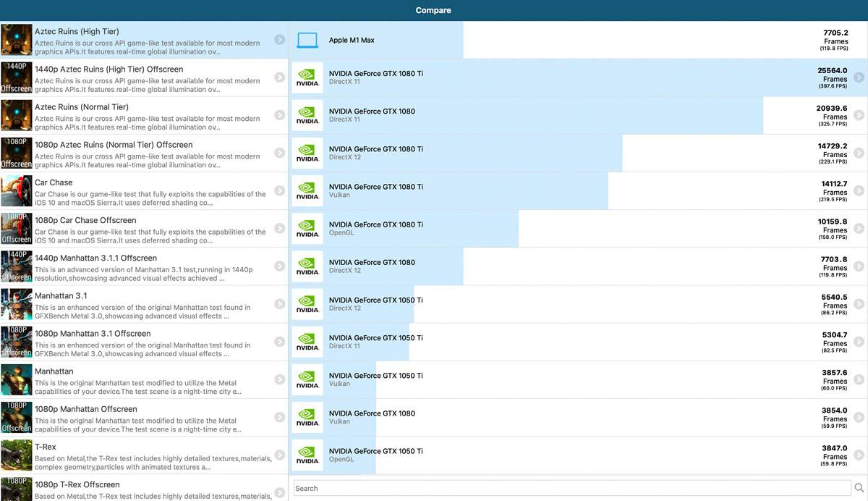
Task: Select 1440p Manhattan 3.1.1 Offscreen thumbnail
Action: pos(17,266)
